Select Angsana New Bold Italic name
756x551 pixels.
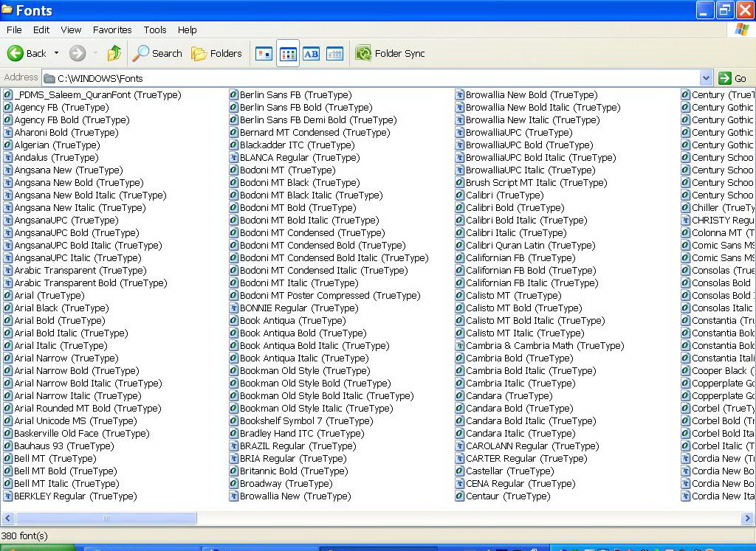tap(90, 195)
